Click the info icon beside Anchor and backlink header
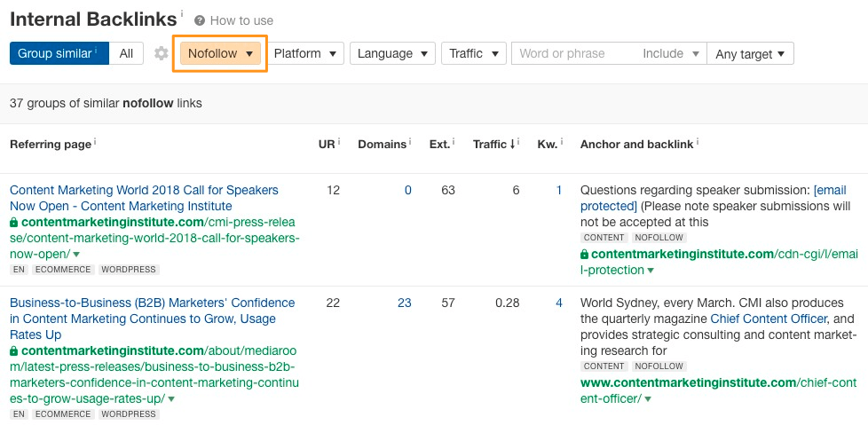The width and height of the screenshot is (868, 425). [x=698, y=142]
